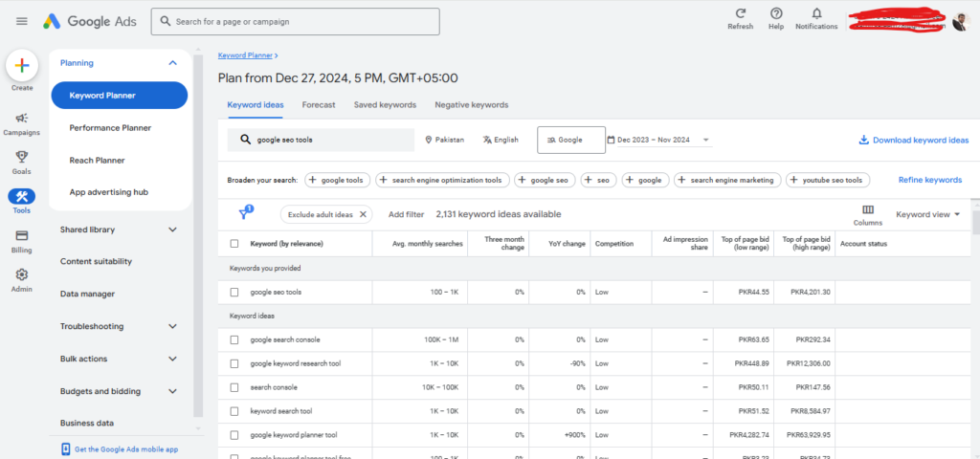Click the Refresh icon
980x459 pixels.
pyautogui.click(x=741, y=13)
